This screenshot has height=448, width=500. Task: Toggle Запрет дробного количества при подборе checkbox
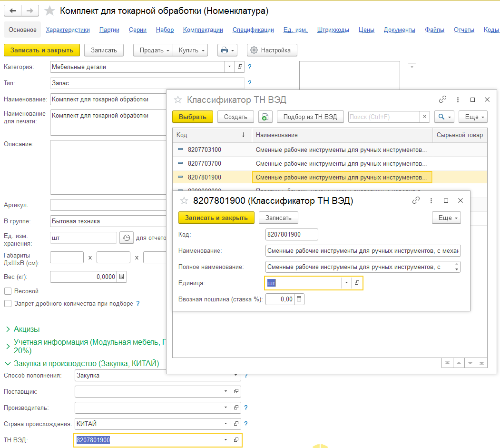[8, 303]
